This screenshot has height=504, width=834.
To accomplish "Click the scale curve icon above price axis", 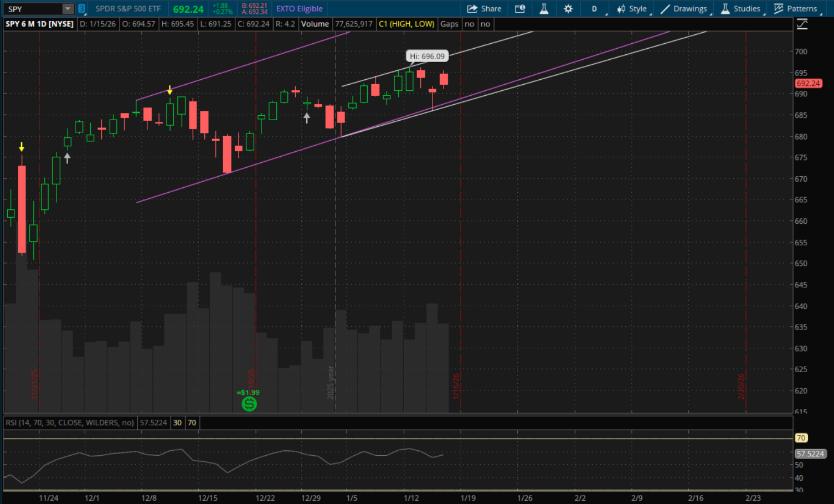I will (x=802, y=24).
